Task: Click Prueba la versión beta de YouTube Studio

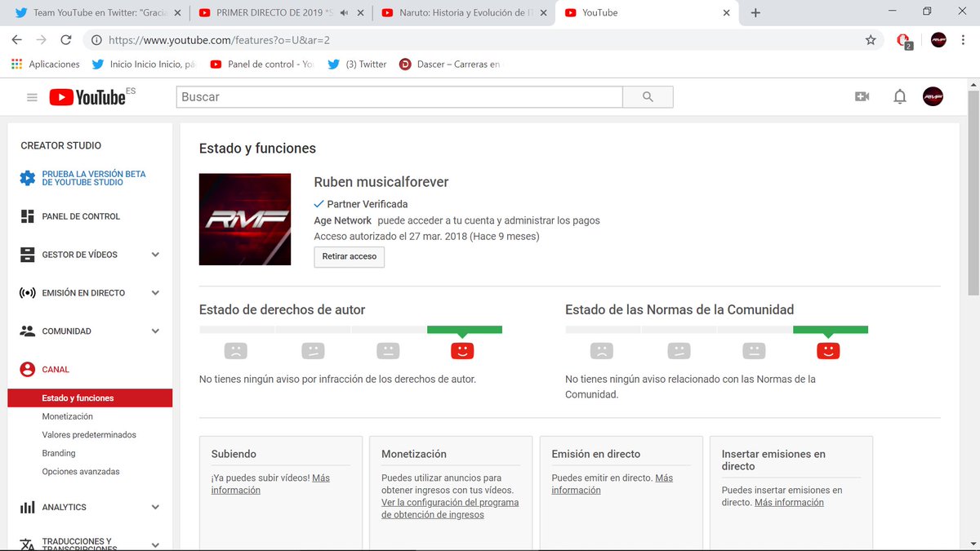Action: [94, 178]
